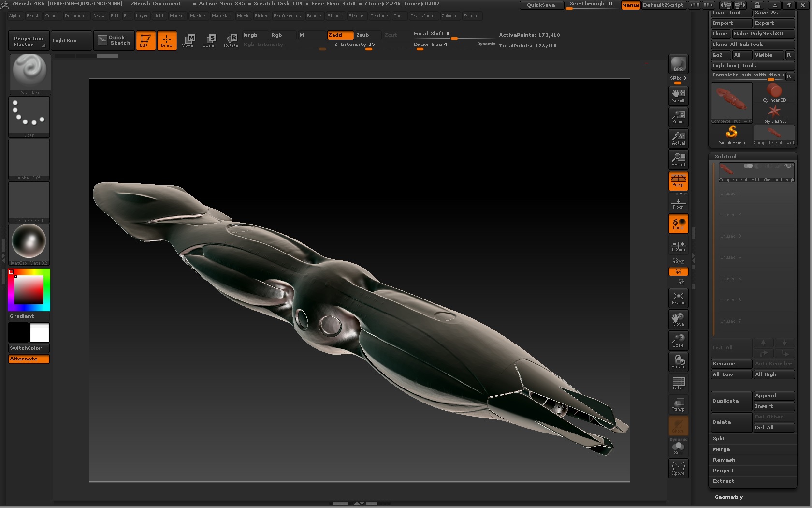Click the Make PolyMesh3D button

[x=763, y=34]
